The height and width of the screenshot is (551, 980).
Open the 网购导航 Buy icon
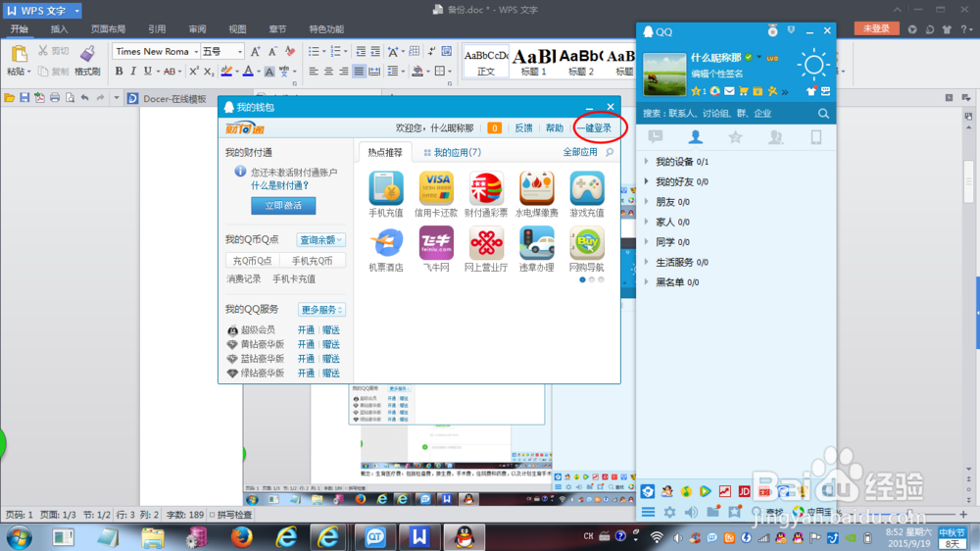[587, 243]
